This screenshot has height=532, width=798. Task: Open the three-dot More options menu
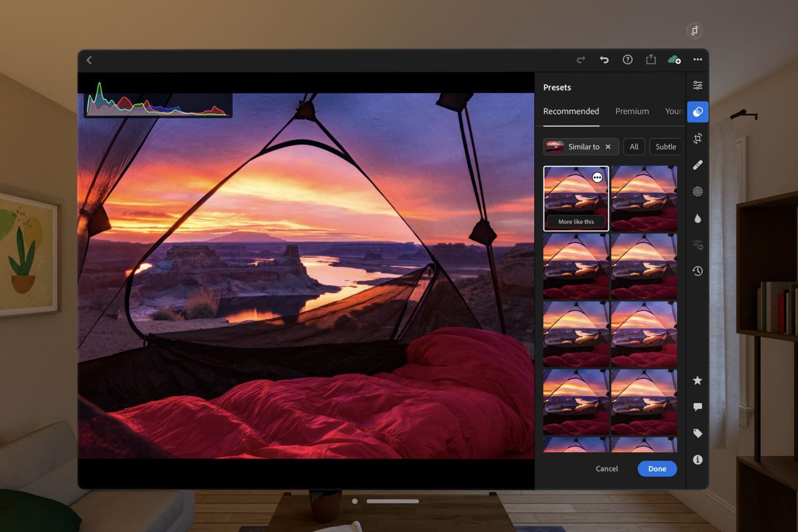coord(697,60)
